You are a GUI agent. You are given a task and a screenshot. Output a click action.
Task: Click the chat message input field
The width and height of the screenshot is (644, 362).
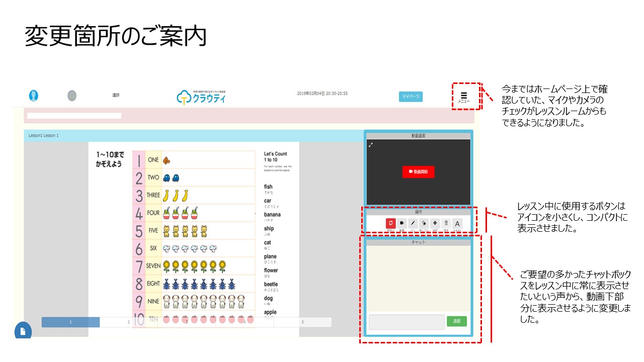(407, 322)
